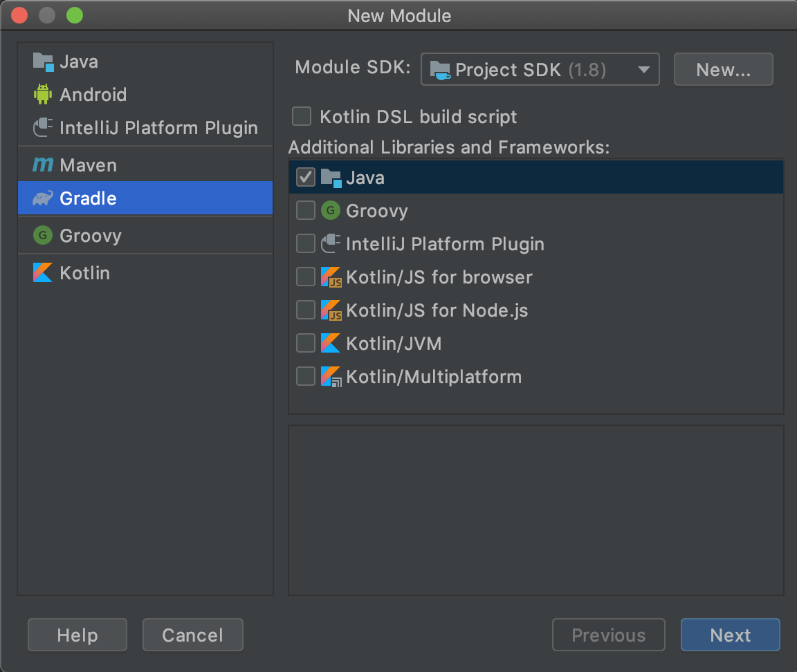Select the Android module type label
The height and width of the screenshot is (672, 797).
[x=93, y=95]
